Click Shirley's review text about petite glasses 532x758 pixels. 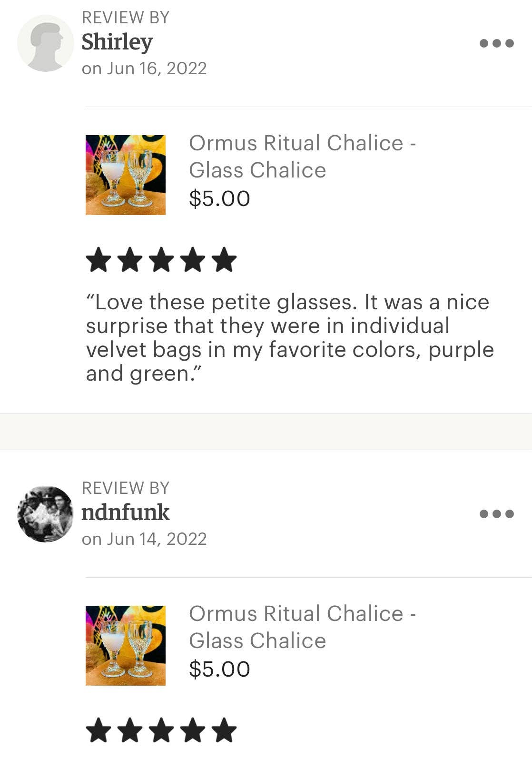(x=289, y=336)
